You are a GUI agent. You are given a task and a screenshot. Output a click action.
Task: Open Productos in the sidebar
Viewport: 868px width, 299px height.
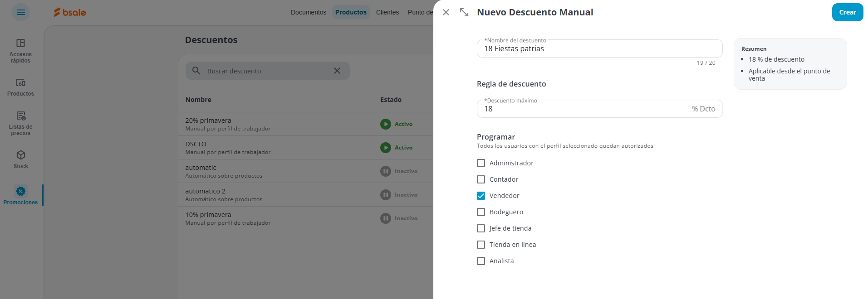click(20, 87)
